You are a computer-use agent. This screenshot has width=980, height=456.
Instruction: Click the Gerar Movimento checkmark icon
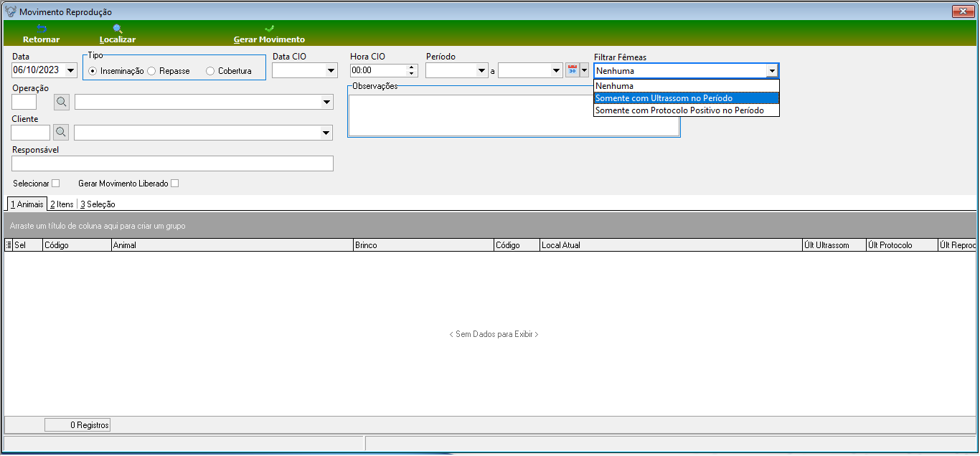tap(269, 29)
